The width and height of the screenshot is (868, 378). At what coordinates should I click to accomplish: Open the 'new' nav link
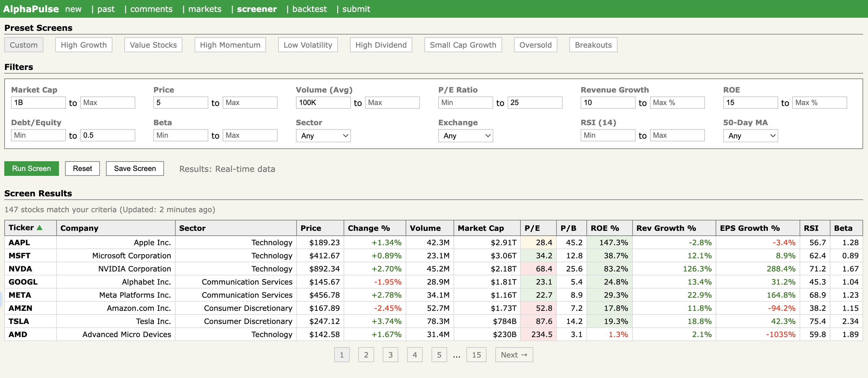click(73, 9)
